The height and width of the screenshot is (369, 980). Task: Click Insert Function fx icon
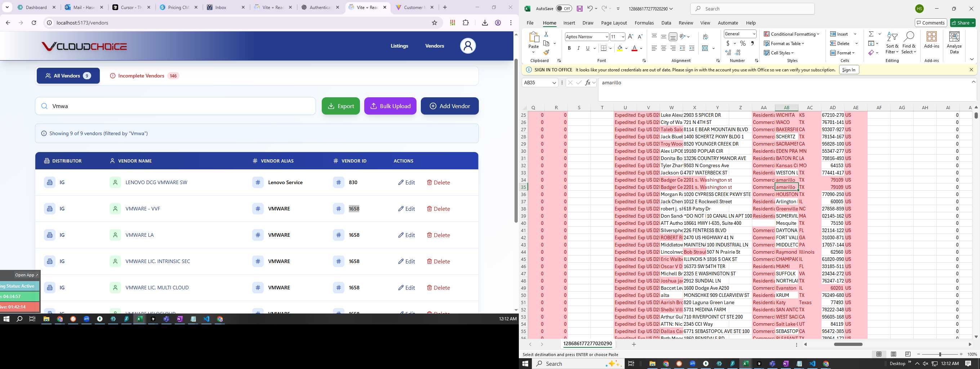588,83
